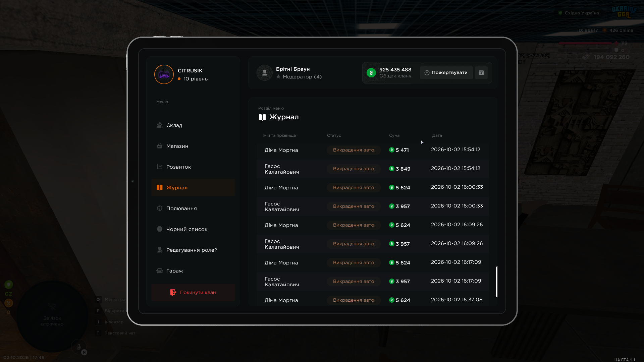Viewport: 644px width, 362px height.
Task: Click the Викрадення авто status in the 3 849 row
Action: coord(354,169)
